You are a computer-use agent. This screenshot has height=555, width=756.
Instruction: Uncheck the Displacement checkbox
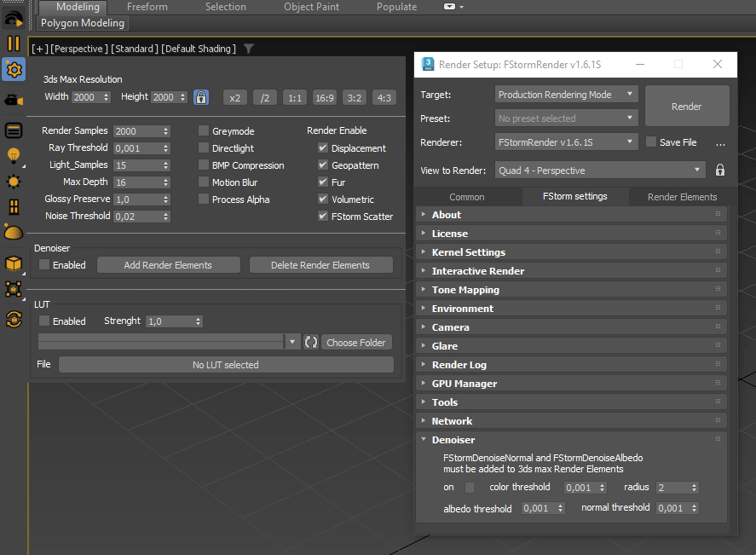[323, 147]
